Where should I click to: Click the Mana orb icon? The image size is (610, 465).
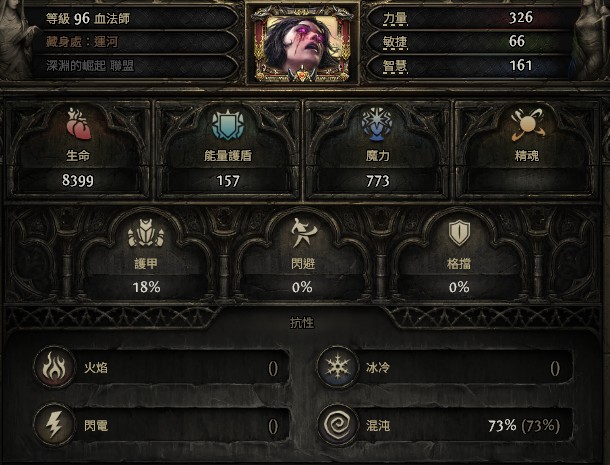[377, 124]
